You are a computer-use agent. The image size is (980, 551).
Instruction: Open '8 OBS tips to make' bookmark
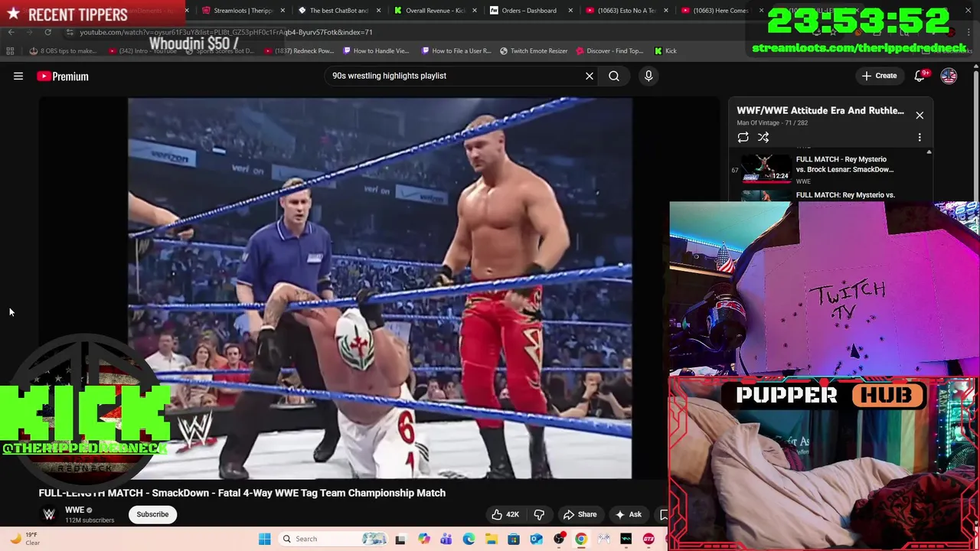[64, 51]
